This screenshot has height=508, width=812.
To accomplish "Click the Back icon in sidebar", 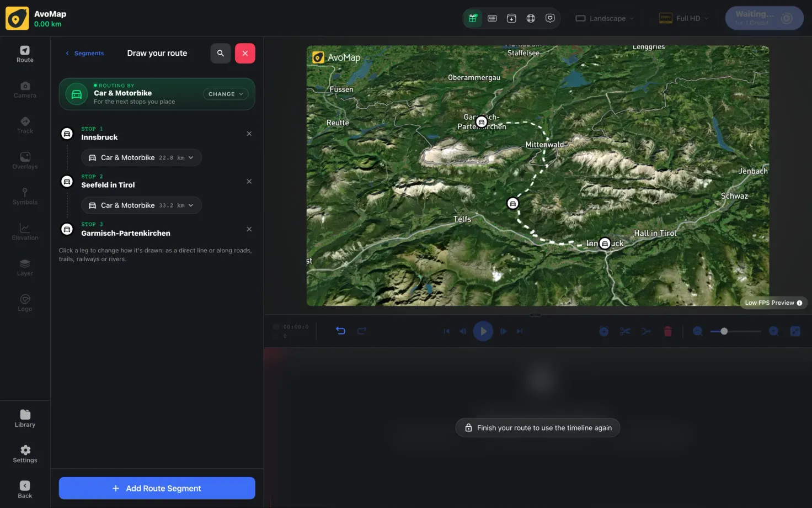I will tap(25, 490).
